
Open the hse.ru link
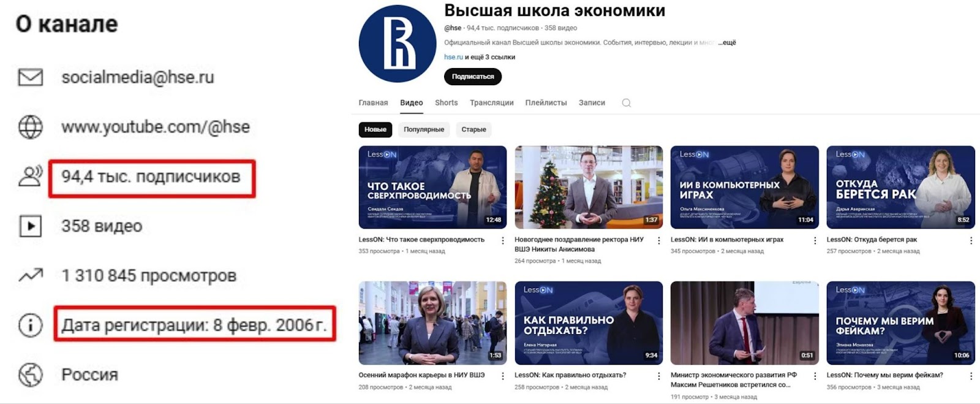[x=453, y=57]
